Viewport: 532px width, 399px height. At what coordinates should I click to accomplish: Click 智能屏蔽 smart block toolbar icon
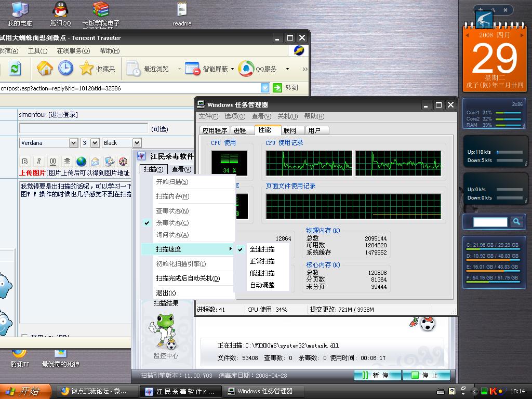[x=207, y=69]
